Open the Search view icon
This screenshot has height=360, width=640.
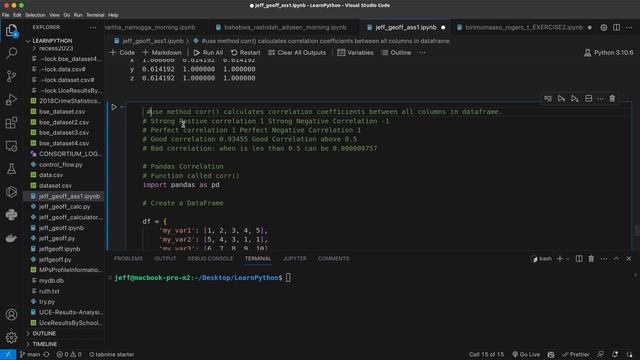pos(11,53)
